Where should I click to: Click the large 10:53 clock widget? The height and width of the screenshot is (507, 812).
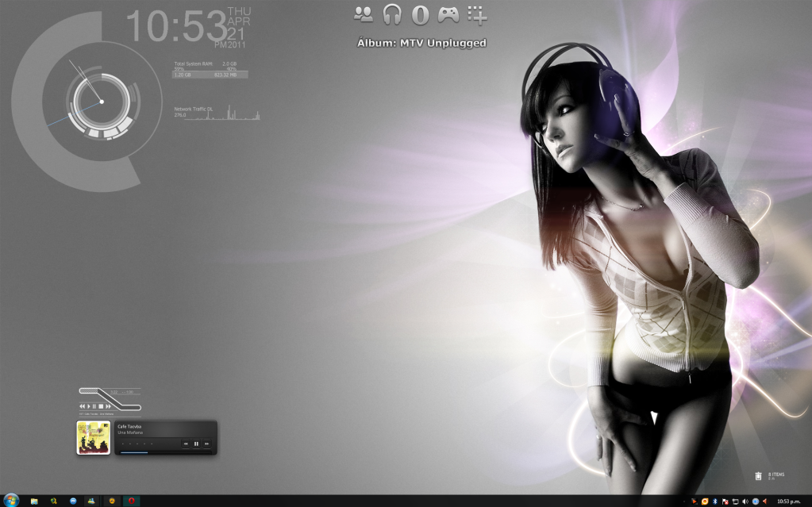coord(176,26)
